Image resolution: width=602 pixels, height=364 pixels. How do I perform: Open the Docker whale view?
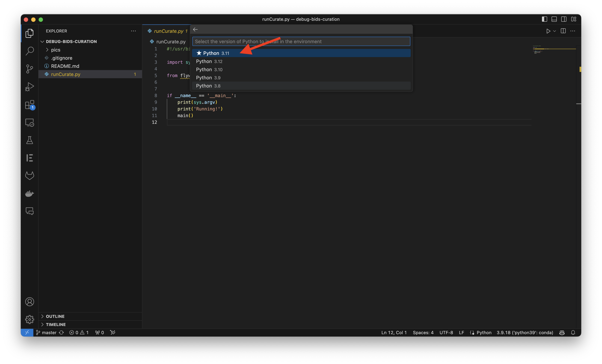tap(30, 193)
